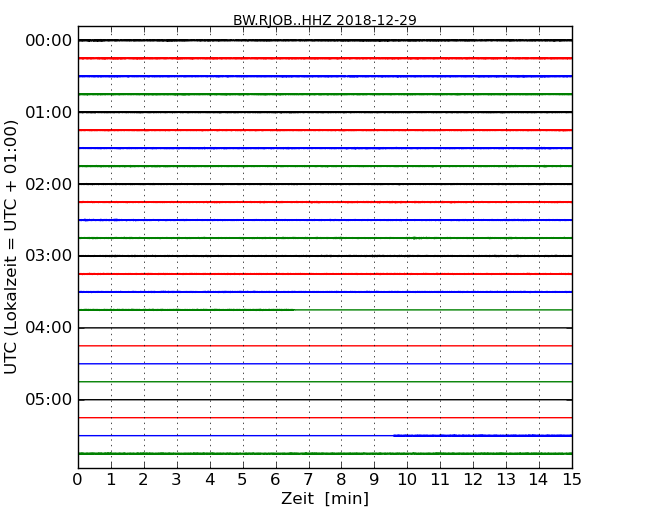The image size is (650, 520).
Task: Click the x-axis tick label 6
Action: click(x=275, y=480)
